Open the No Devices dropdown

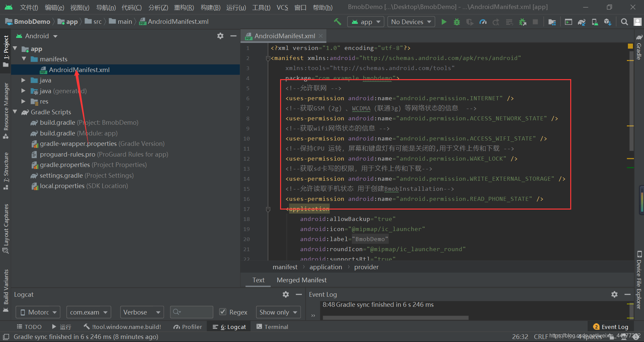pyautogui.click(x=411, y=22)
